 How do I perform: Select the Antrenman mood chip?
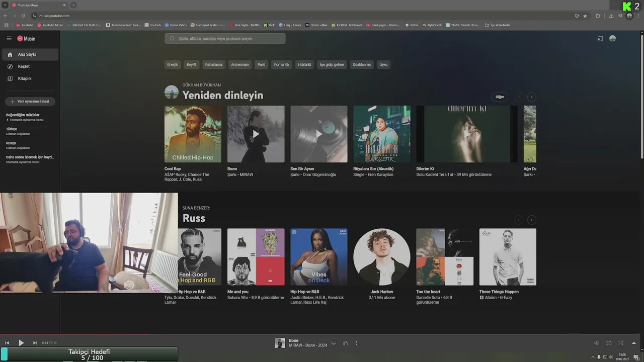(239, 64)
